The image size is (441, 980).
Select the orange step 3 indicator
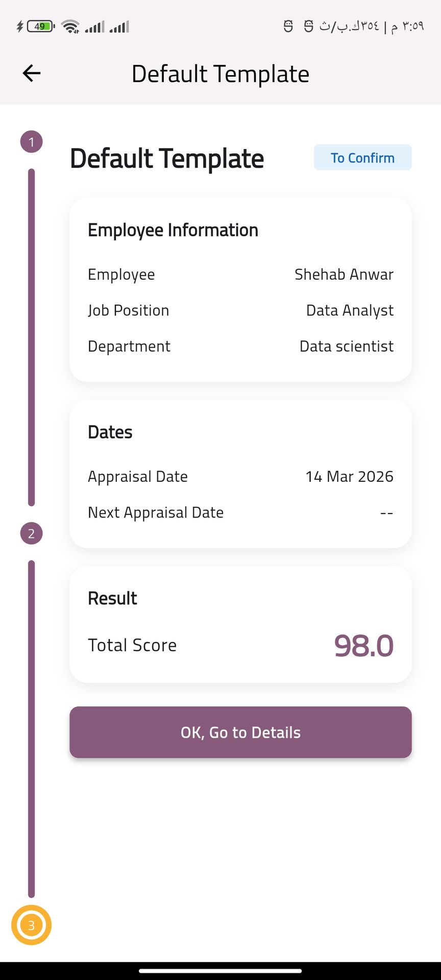[31, 925]
